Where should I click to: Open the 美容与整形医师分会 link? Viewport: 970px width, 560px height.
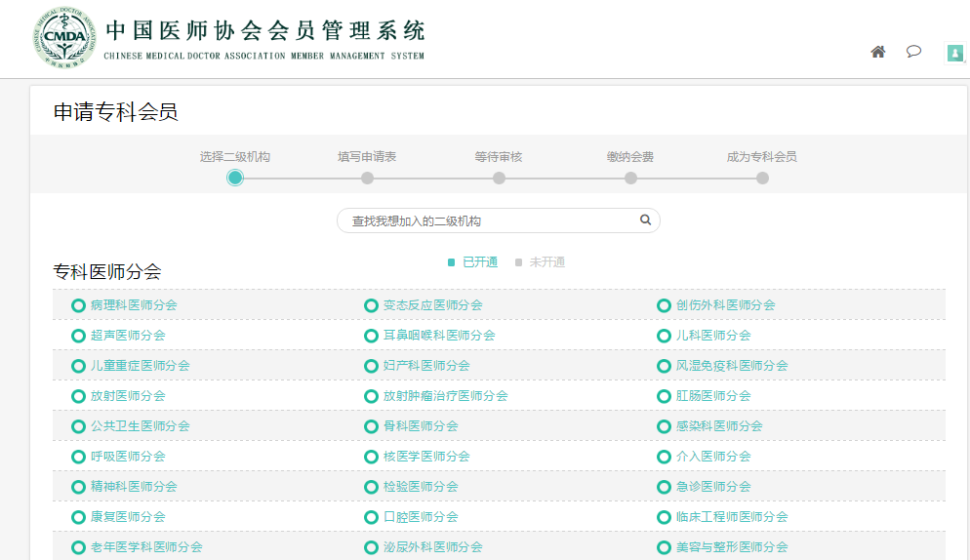732,547
